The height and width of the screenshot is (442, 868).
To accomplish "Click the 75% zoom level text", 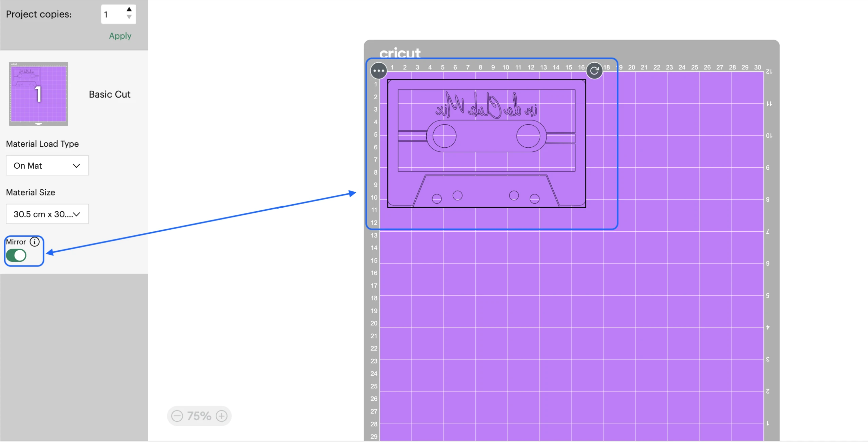I will coord(199,416).
